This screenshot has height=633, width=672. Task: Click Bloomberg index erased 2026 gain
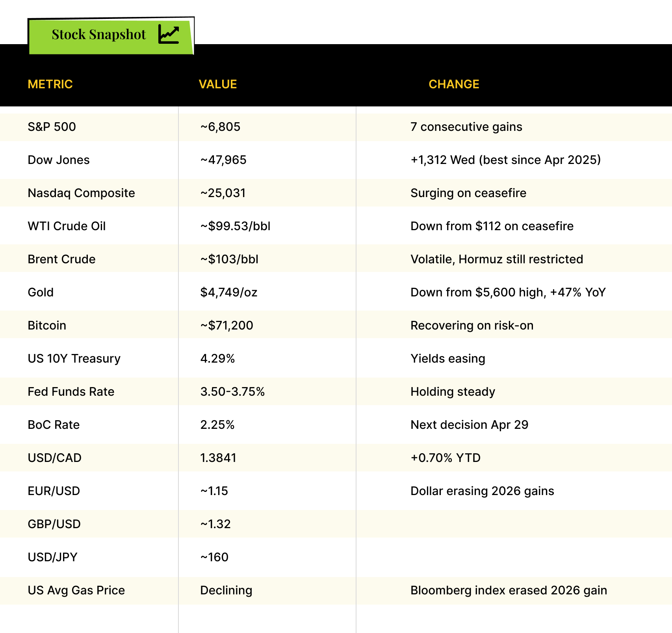[x=509, y=590]
